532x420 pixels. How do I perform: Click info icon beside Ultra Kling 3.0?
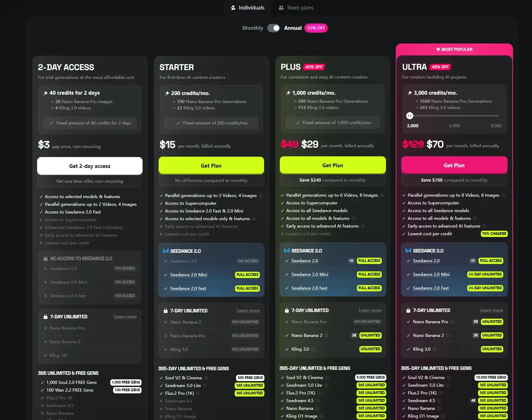click(435, 349)
